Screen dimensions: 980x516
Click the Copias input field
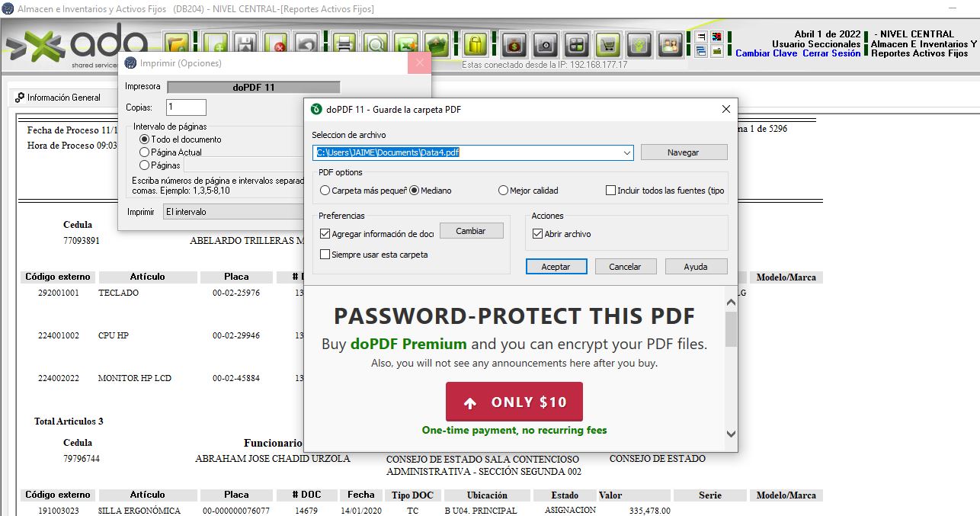click(x=186, y=107)
